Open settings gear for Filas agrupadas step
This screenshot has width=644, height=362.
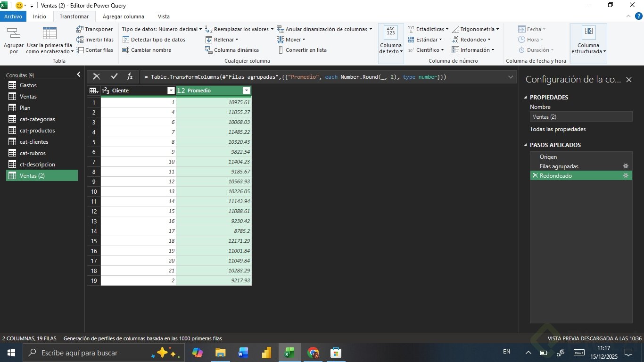pyautogui.click(x=626, y=166)
